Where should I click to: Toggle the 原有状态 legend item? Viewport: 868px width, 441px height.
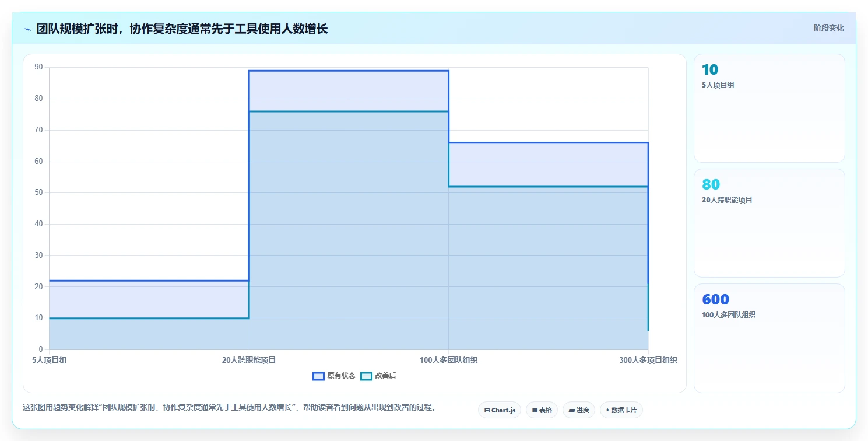pyautogui.click(x=333, y=376)
